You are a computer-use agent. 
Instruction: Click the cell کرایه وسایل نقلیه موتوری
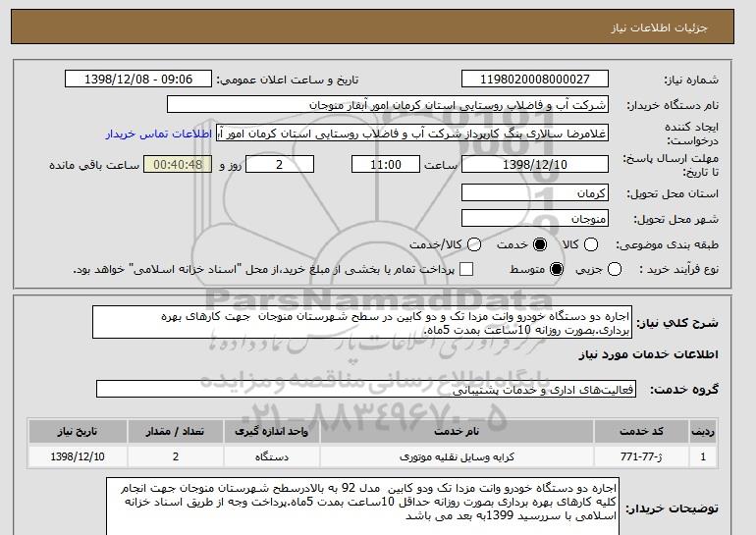(x=457, y=456)
